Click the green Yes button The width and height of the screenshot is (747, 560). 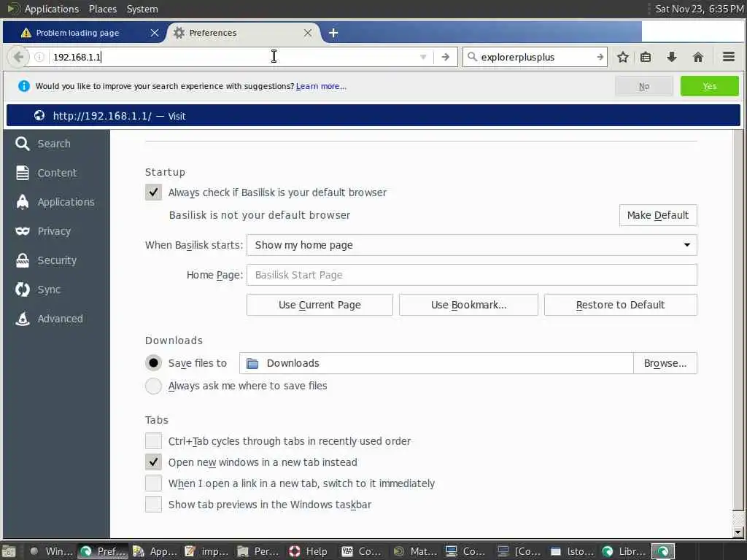click(709, 86)
